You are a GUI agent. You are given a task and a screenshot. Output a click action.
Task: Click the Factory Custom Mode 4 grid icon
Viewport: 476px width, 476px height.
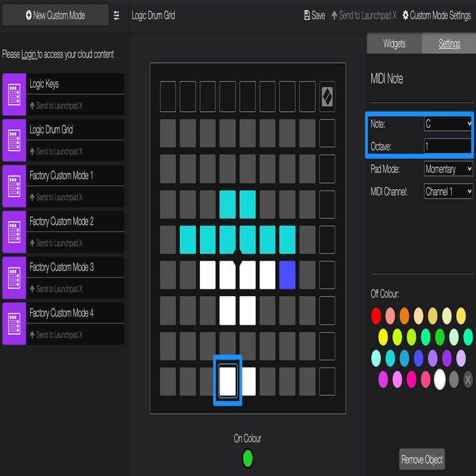point(14,323)
